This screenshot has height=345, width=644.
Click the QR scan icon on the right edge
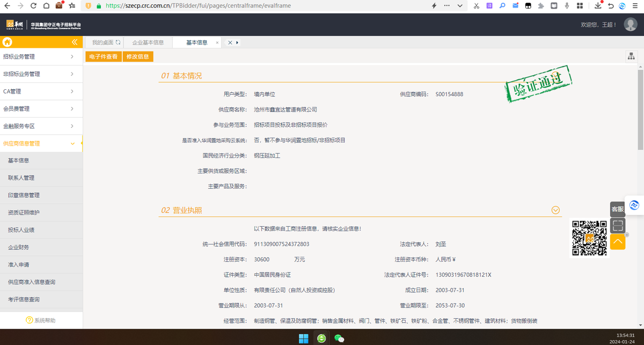tap(618, 226)
